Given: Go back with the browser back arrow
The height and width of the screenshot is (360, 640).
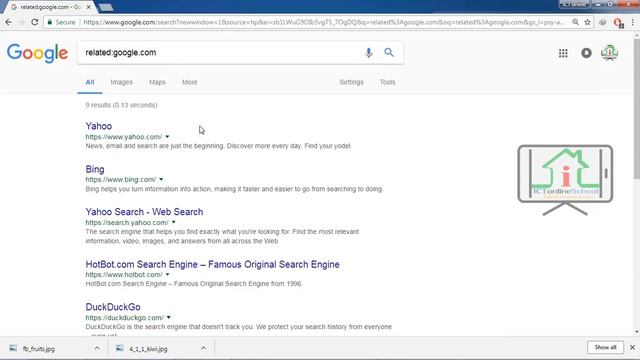Looking at the screenshot, I should 9,22.
